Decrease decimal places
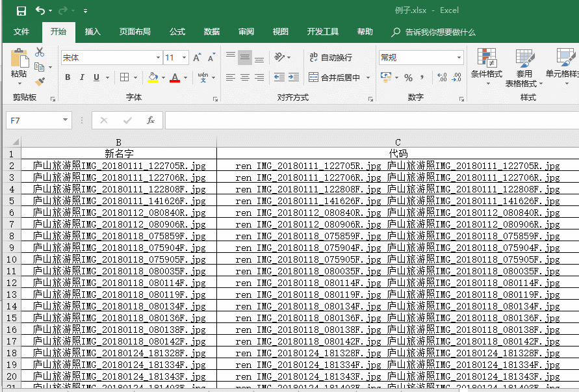 pos(456,77)
